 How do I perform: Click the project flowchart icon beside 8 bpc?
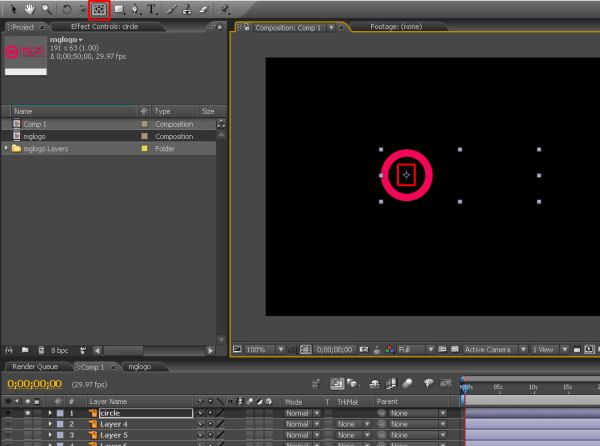pyautogui.click(x=83, y=350)
